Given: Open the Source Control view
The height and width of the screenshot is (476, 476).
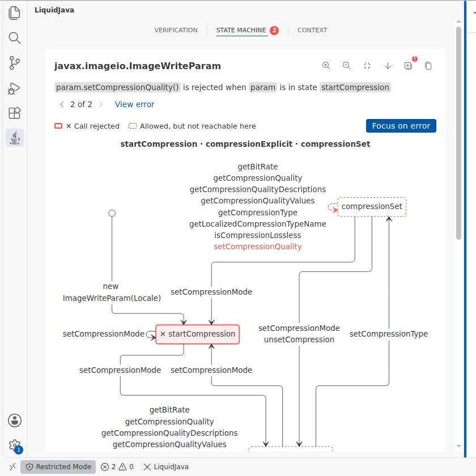Looking at the screenshot, I should coord(14,63).
